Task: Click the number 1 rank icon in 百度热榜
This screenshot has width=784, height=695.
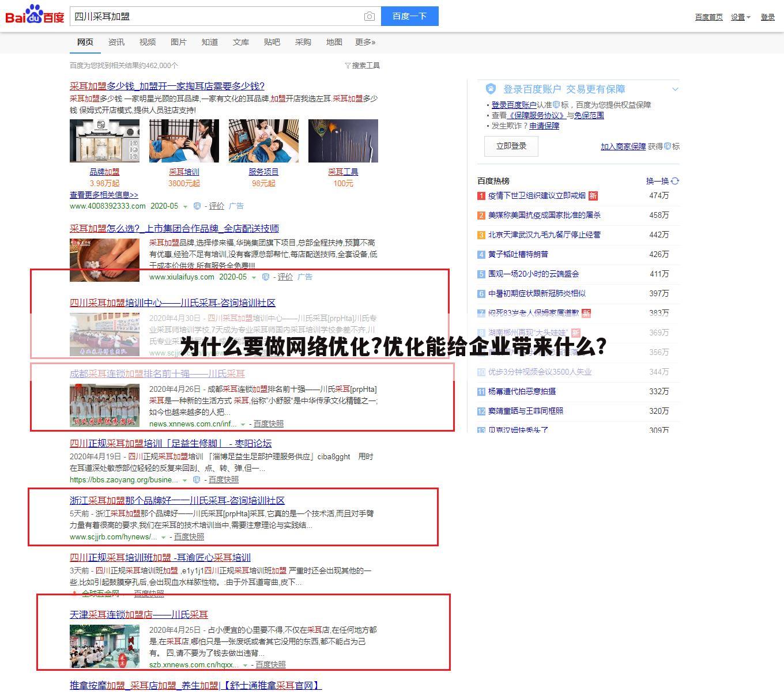Action: coord(481,196)
